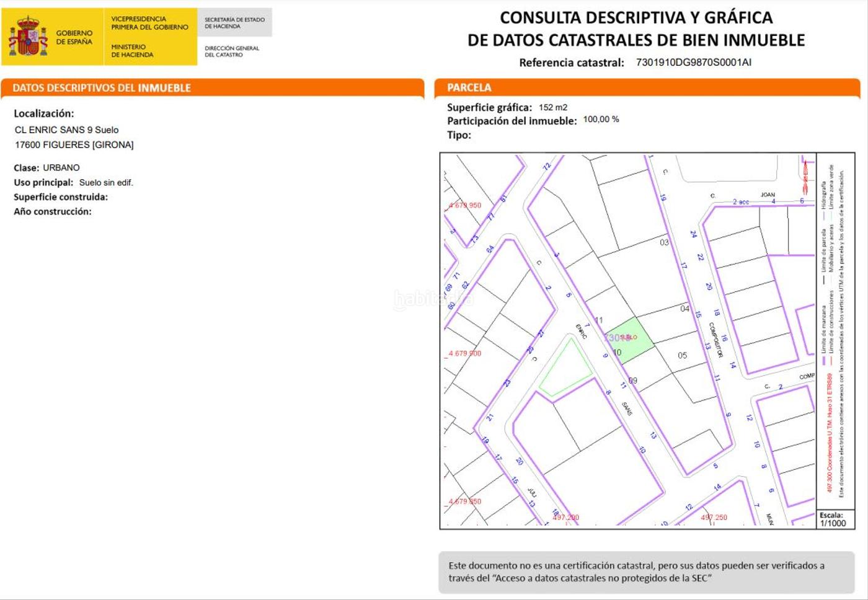Select the green highlighted parcel on map

point(631,340)
